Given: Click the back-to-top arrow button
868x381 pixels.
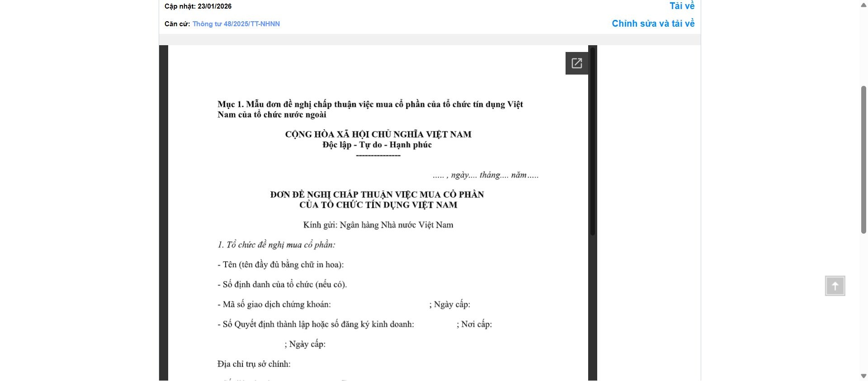Looking at the screenshot, I should coord(835,286).
